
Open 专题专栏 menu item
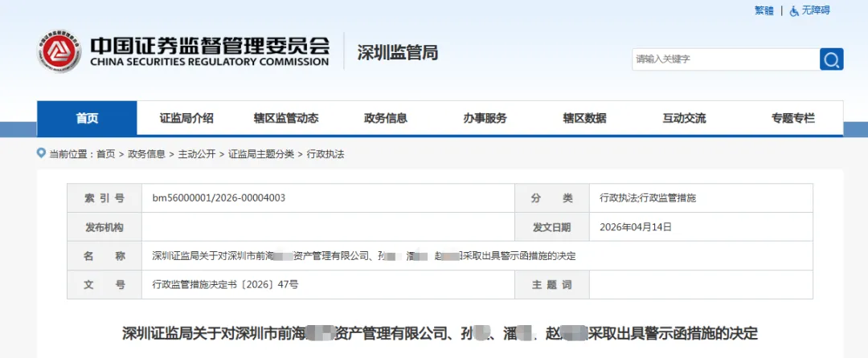click(793, 118)
